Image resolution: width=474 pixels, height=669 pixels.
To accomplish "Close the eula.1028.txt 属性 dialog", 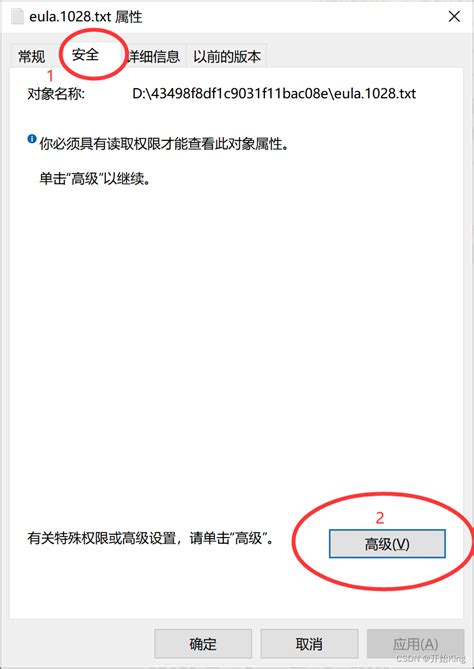I will click(x=454, y=17).
